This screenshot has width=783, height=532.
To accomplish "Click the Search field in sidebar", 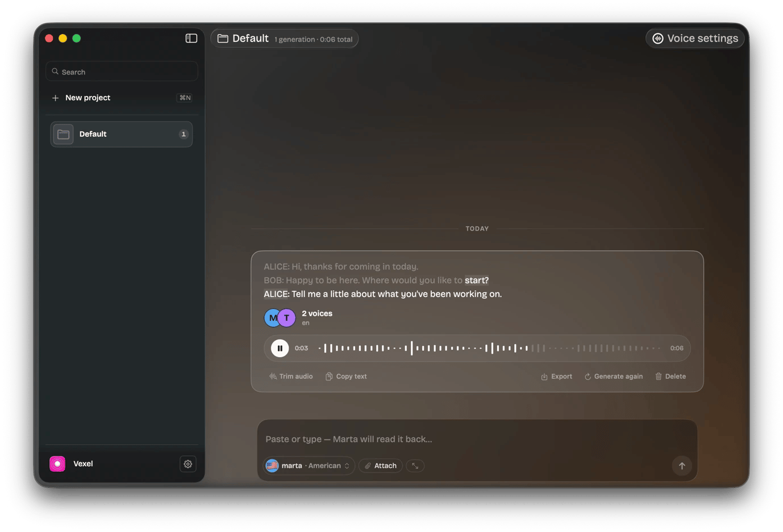I will pyautogui.click(x=122, y=72).
